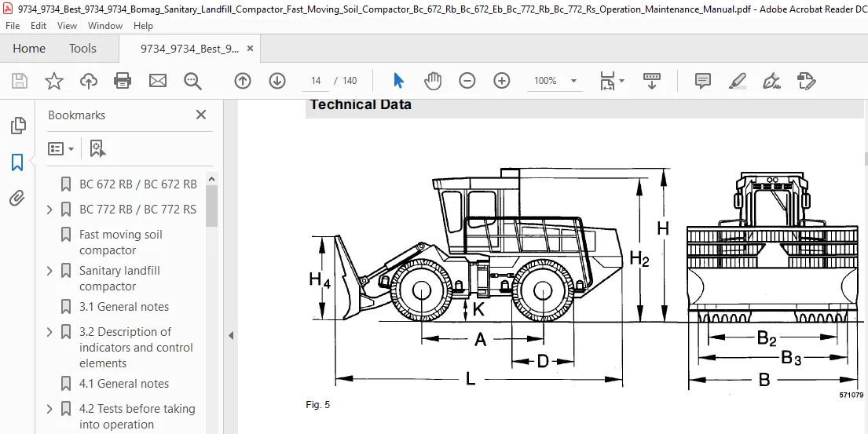Expand BC 772 RB / BC 772 RS bookmark
This screenshot has height=434, width=868.
[x=49, y=210]
